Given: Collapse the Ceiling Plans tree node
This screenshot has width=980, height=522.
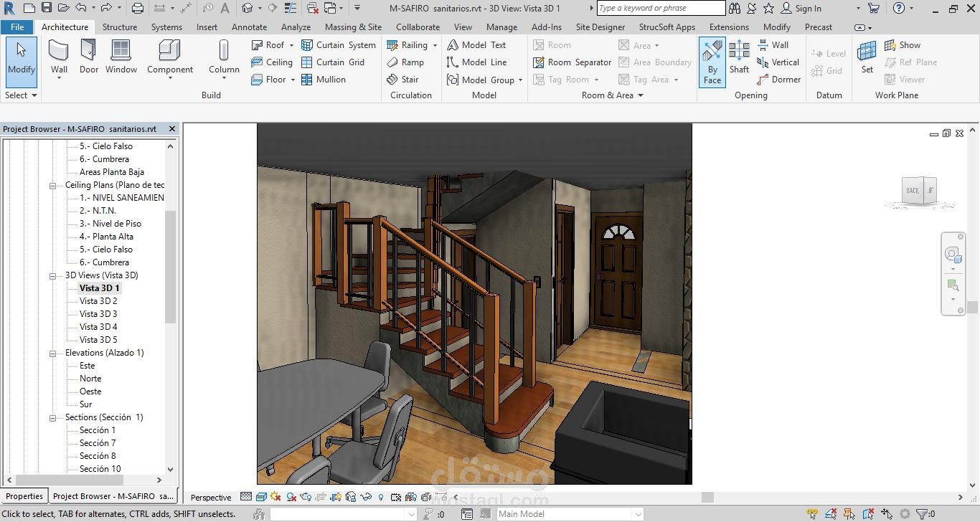Looking at the screenshot, I should (x=52, y=185).
